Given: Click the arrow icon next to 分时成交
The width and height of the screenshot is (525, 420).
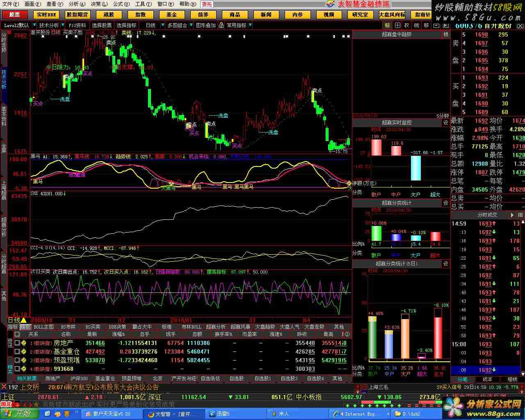Looking at the screenshot, I should [512, 215].
